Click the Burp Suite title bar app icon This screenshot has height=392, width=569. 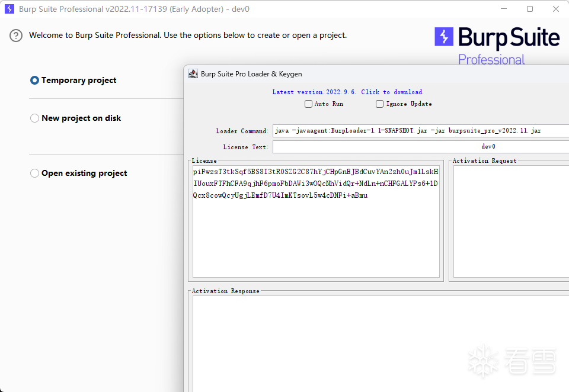[9, 9]
